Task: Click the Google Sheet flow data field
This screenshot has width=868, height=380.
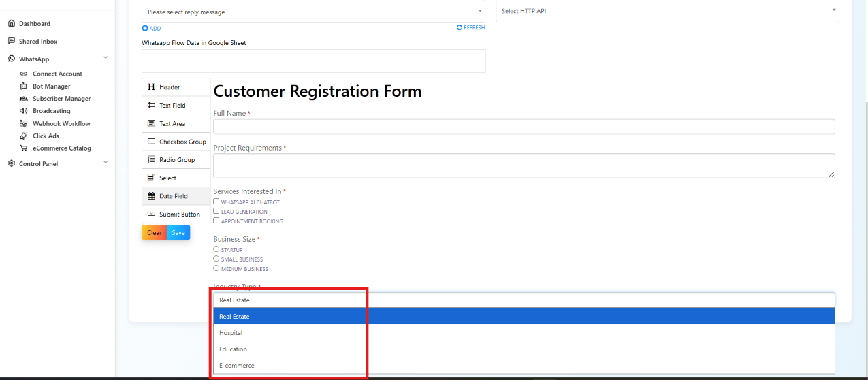Action: click(314, 61)
